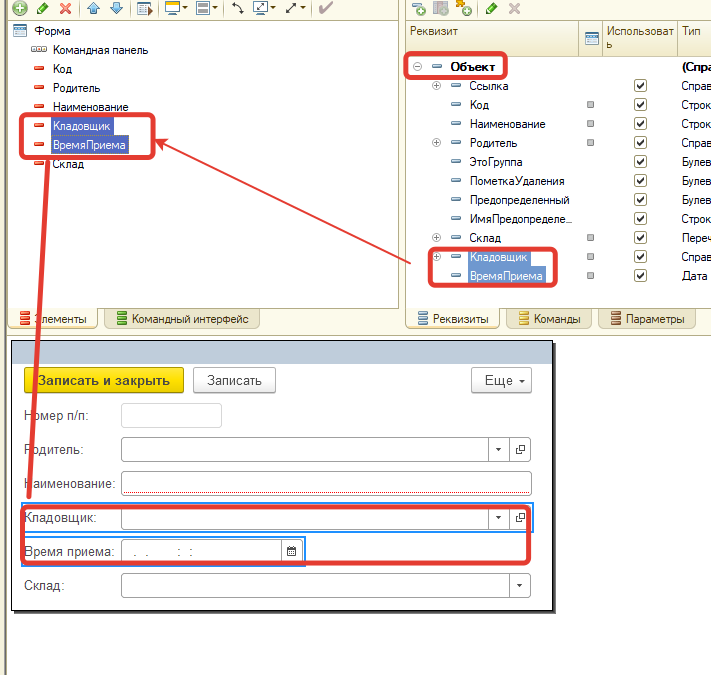
Task: Select the Кладовщик element in elements tree
Action: click(x=81, y=126)
